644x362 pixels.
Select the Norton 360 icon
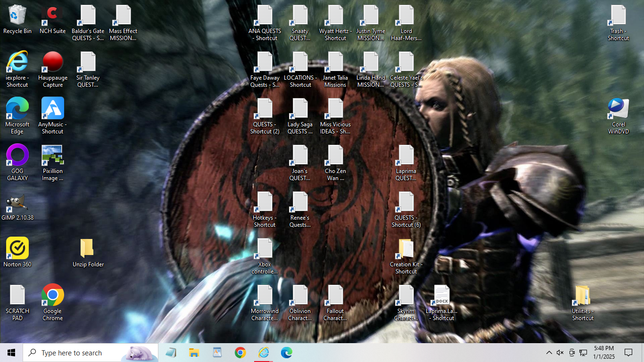click(x=17, y=252)
